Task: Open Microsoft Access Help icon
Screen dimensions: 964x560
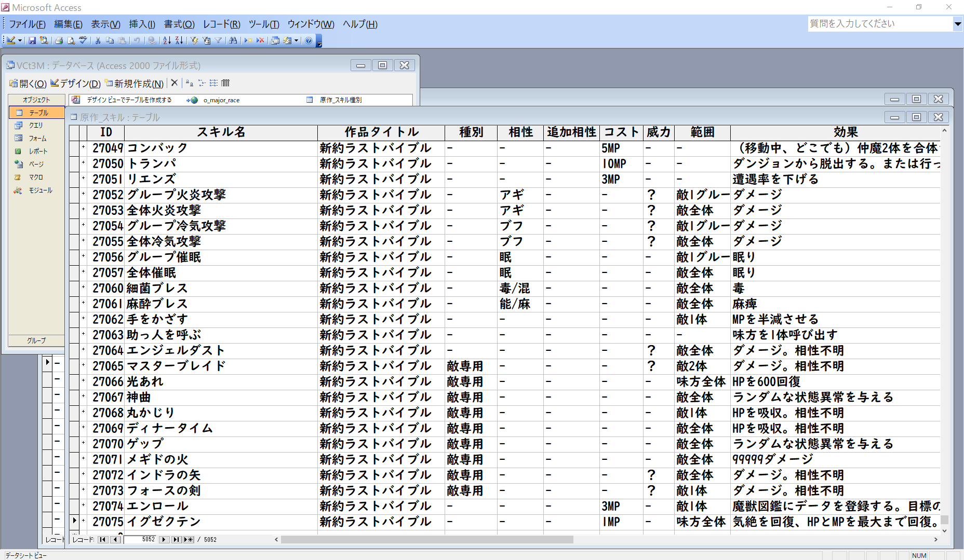Action: pos(309,40)
